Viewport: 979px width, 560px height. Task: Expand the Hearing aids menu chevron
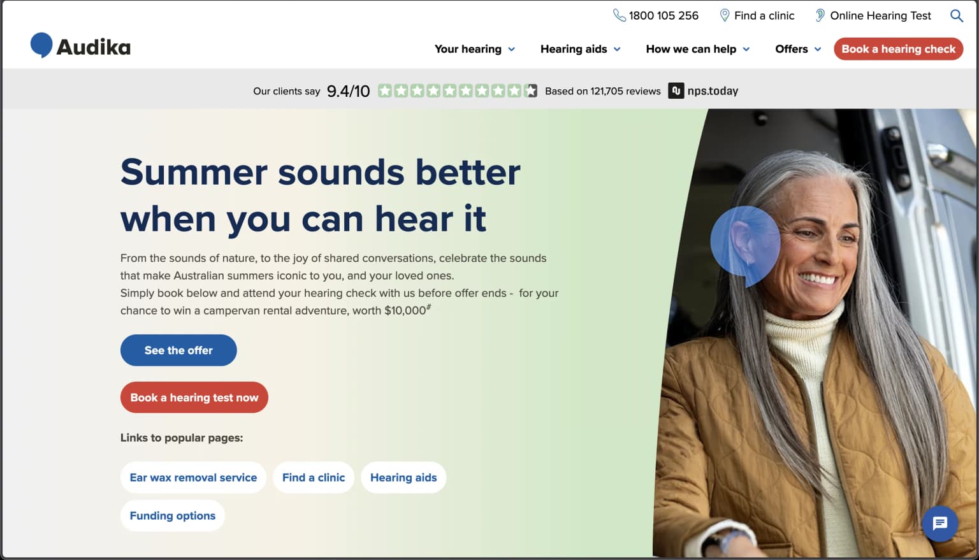click(x=617, y=49)
